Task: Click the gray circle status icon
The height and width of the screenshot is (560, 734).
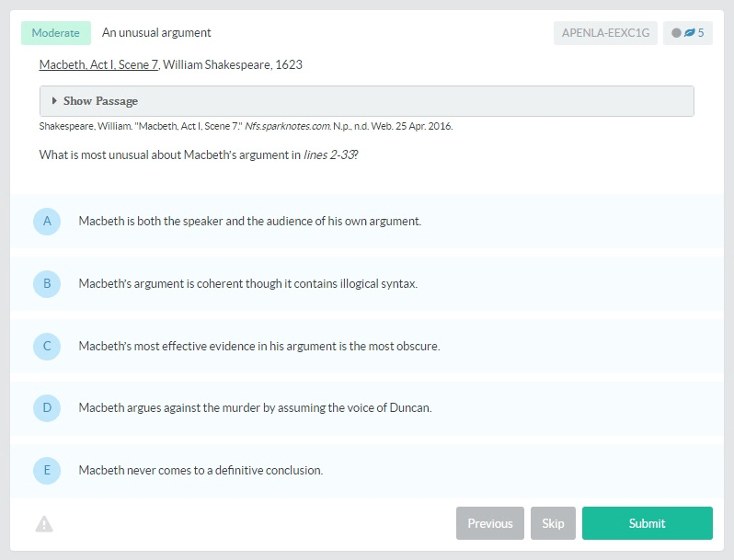Action: click(676, 33)
